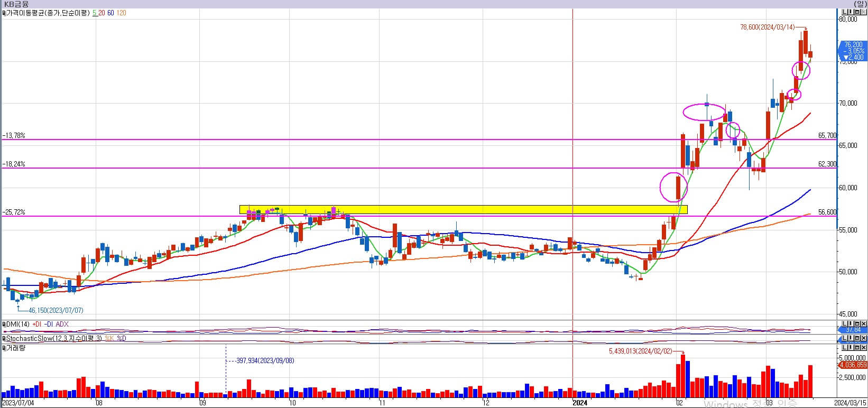Click the 56,600 horizontal line price label
Viewport: 868px width, 408px height.
click(827, 212)
